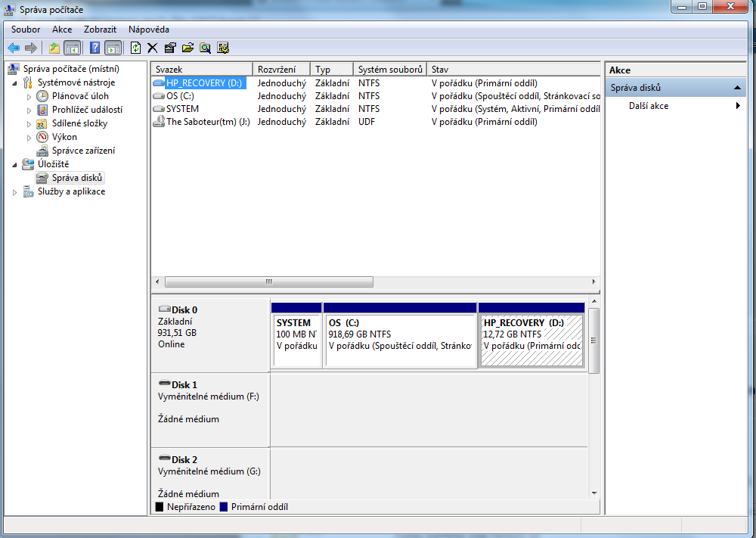Click the blue Primární oddíl legend swatch
The height and width of the screenshot is (538, 756).
click(x=223, y=507)
